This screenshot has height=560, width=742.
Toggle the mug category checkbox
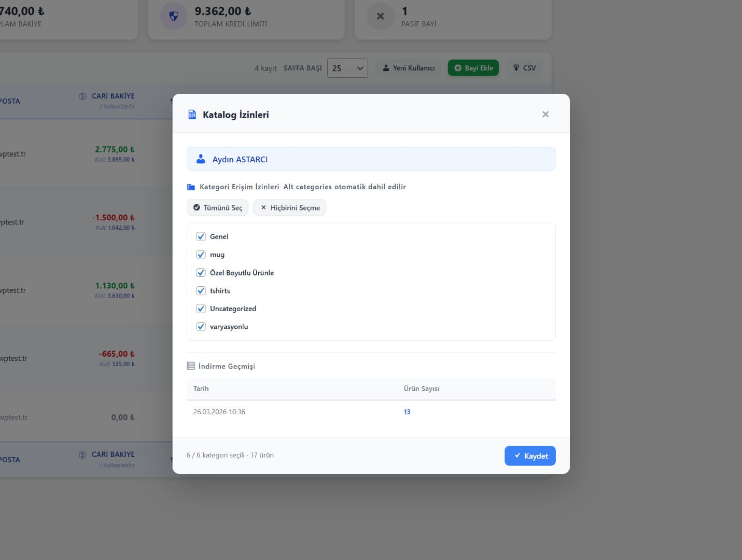pyautogui.click(x=201, y=255)
